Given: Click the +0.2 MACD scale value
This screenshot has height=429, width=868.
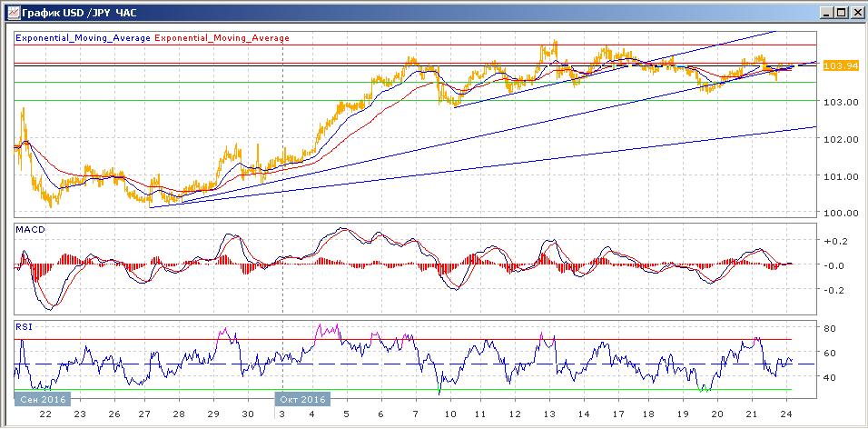Looking at the screenshot, I should [x=836, y=241].
